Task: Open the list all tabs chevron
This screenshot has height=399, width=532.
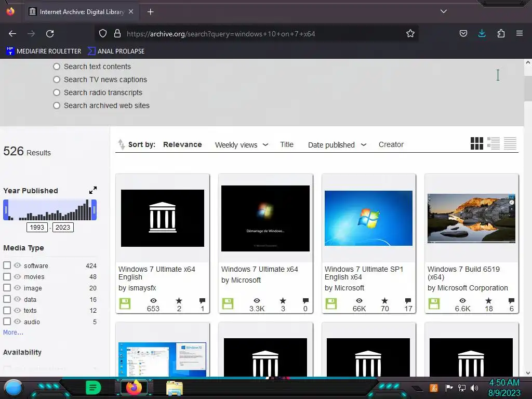Action: tap(444, 11)
